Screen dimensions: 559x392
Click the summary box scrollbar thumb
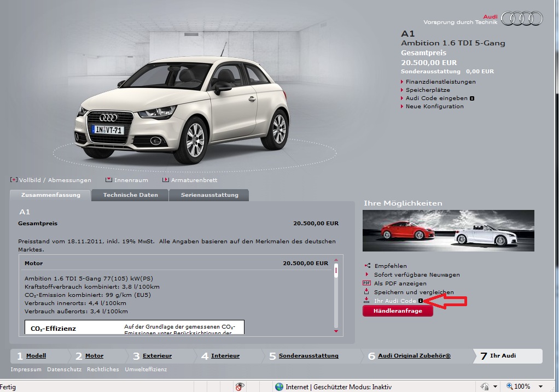point(336,271)
